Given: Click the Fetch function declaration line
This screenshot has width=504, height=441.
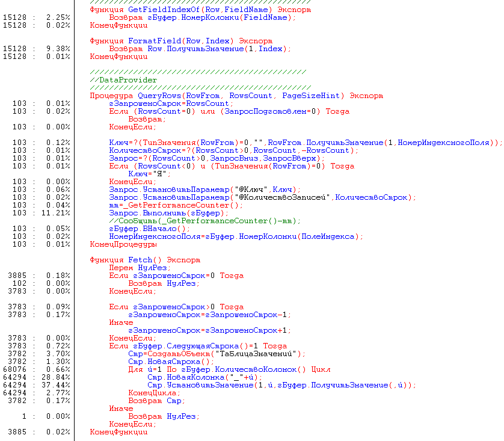Looking at the screenshot, I should [x=144, y=260].
